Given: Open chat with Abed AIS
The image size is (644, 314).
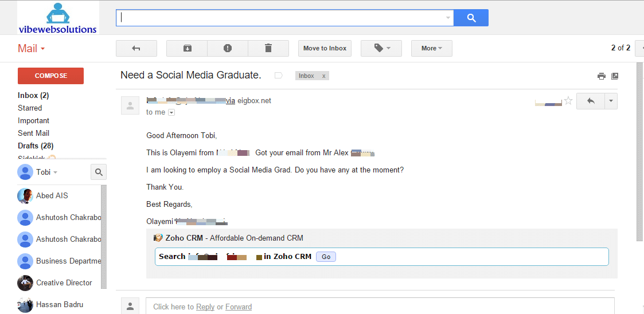Looking at the screenshot, I should coord(52,196).
